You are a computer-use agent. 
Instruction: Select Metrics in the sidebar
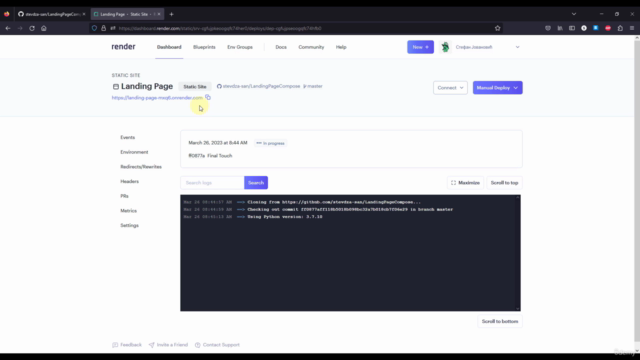(x=129, y=211)
